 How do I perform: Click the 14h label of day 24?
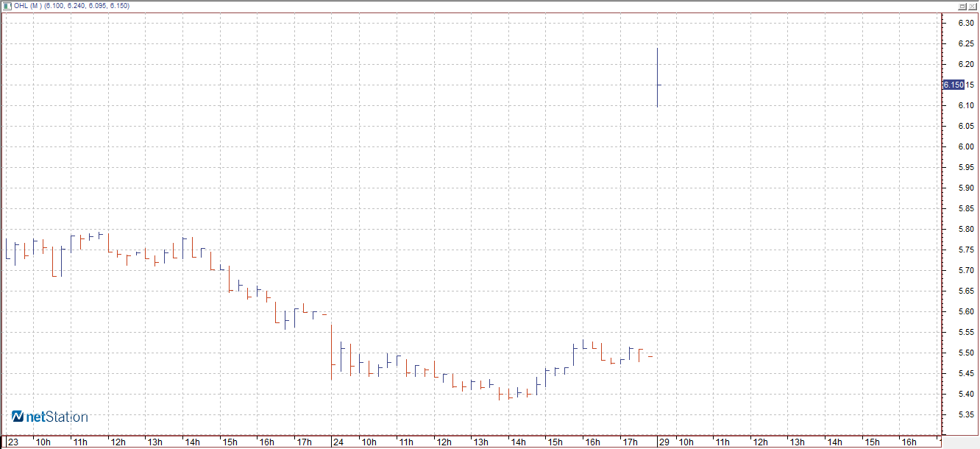518,442
